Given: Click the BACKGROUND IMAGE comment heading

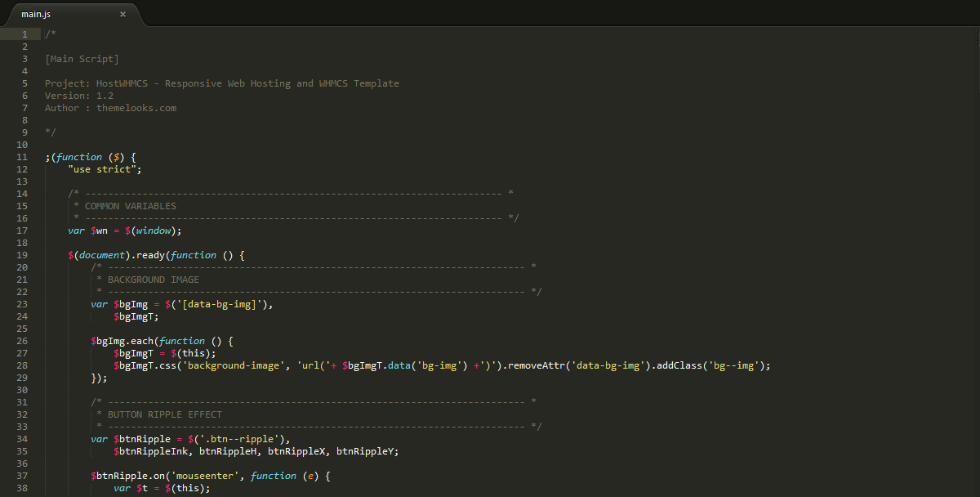Looking at the screenshot, I should point(153,280).
